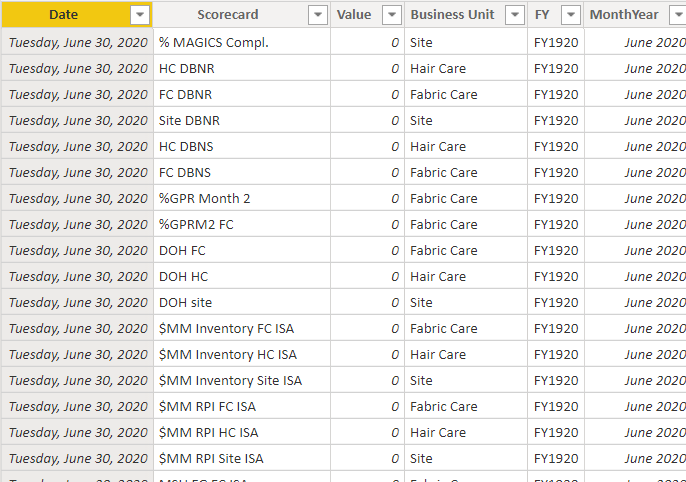The width and height of the screenshot is (686, 482).
Task: Click the '%GPRM2 FC' scorecard cell
Action: (242, 225)
